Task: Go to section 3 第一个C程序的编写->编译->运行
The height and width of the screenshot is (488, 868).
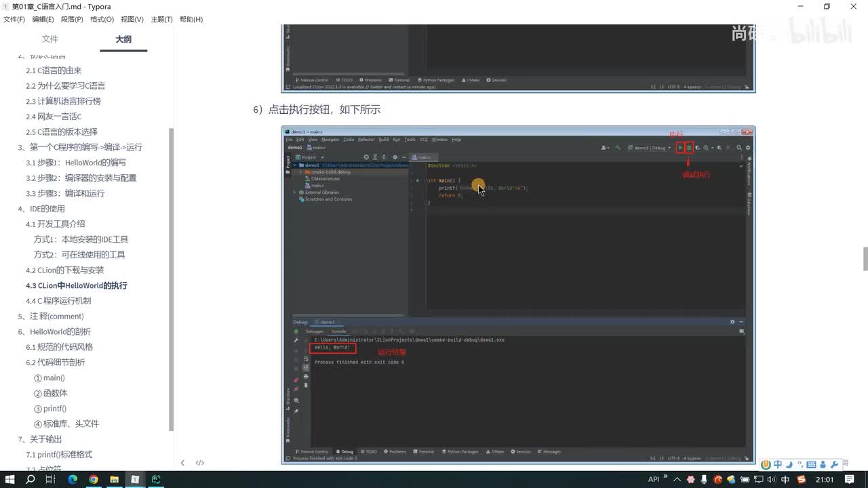Action: (x=80, y=147)
